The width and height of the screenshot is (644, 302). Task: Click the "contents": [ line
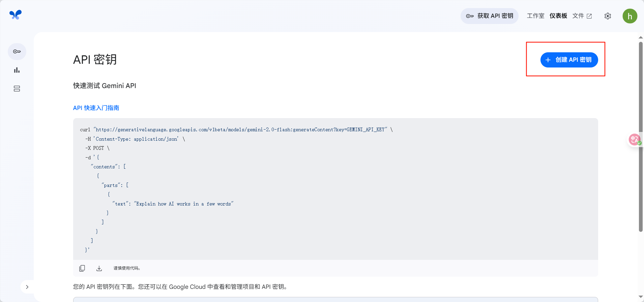pyautogui.click(x=108, y=167)
